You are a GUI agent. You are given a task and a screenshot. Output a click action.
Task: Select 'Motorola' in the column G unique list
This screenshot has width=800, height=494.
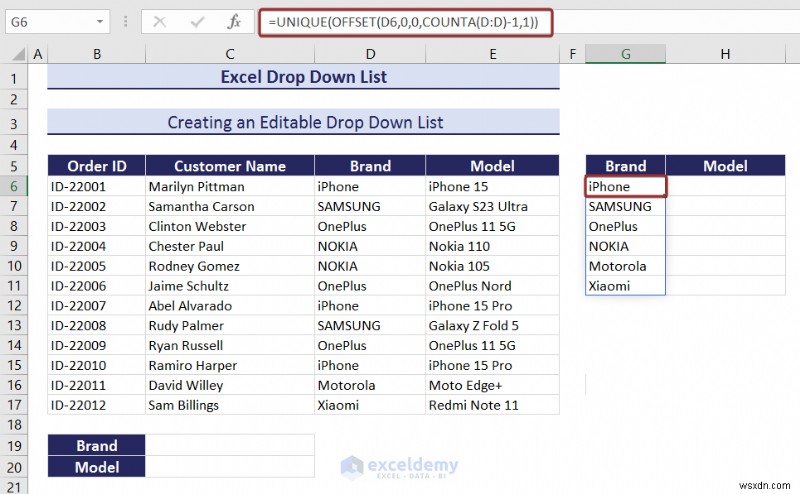pos(626,266)
